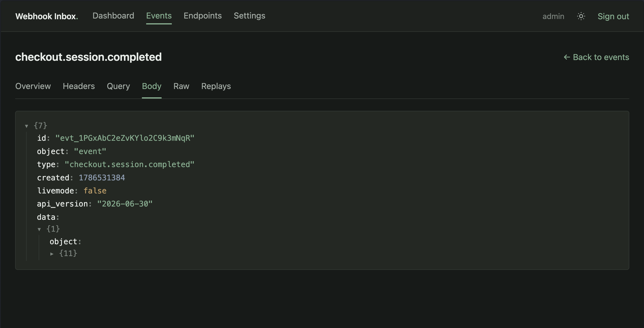Click the api_version value "2026-06-30"
This screenshot has width=644, height=328.
[125, 204]
